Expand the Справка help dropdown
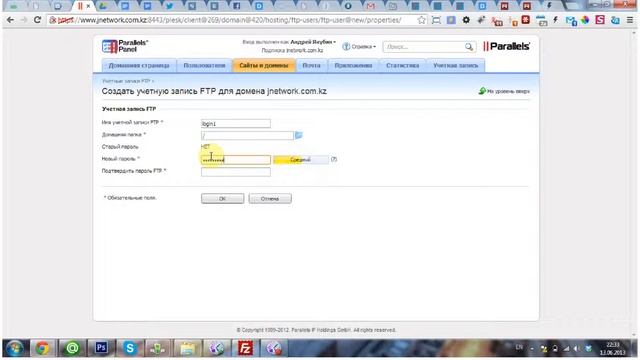 click(x=359, y=47)
